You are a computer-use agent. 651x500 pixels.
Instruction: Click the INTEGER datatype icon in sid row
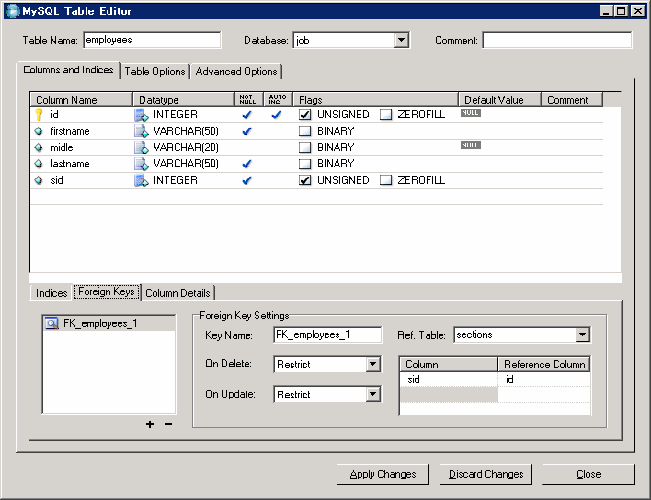(x=142, y=180)
